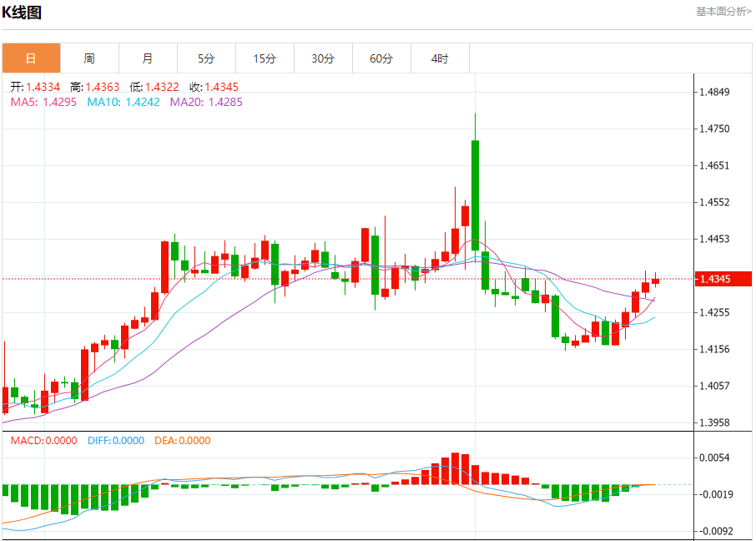Select the 日 daily chart tab
This screenshot has height=541, width=756.
pos(32,58)
